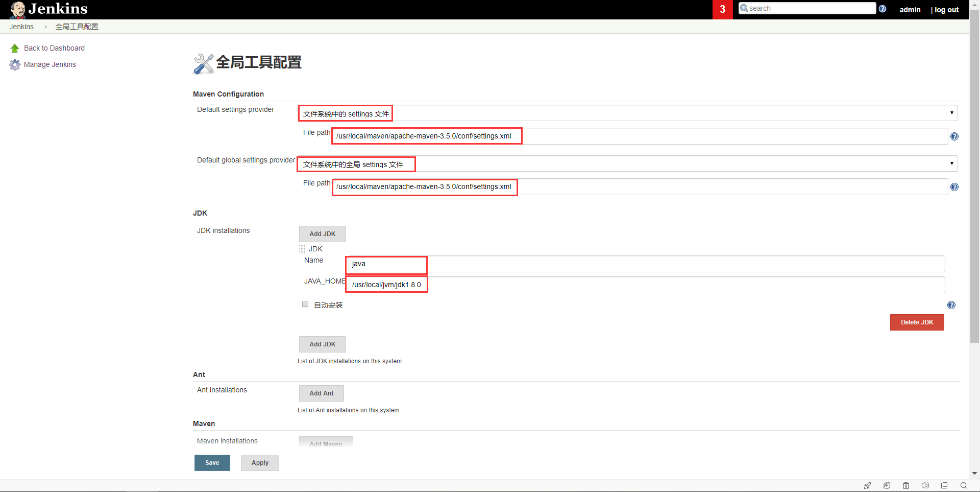The height and width of the screenshot is (492, 980).
Task: Toggle the 自动安装 checkbox for JDK
Action: 305,304
